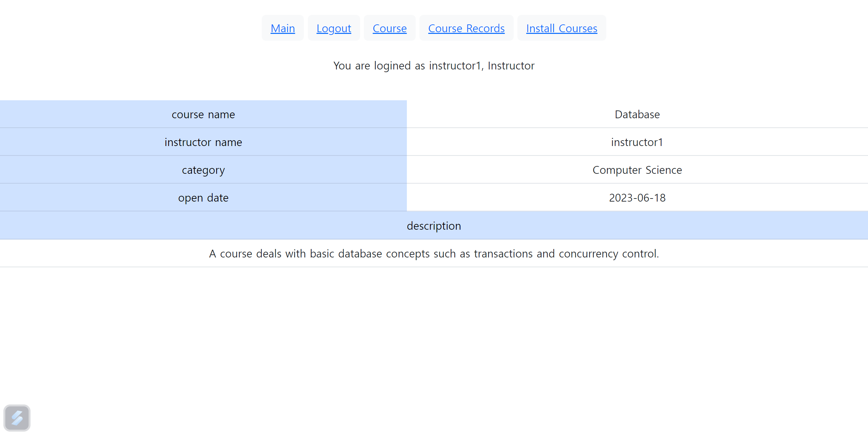The image size is (868, 437).
Task: Click the course name header cell
Action: (203, 115)
